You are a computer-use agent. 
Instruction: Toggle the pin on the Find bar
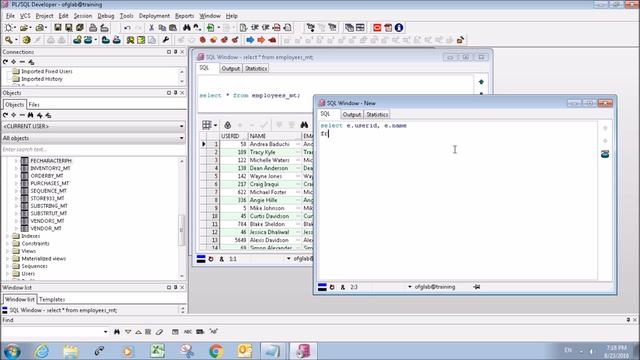[x=628, y=320]
